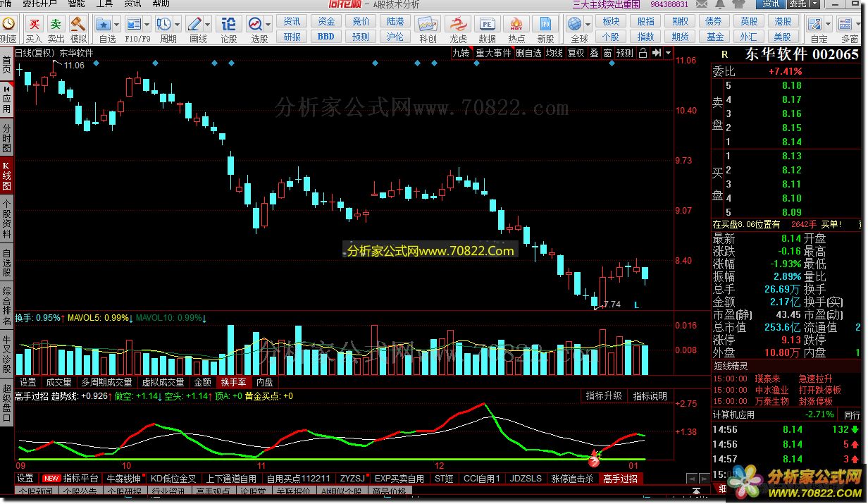Click the jump-to-end arrow icon on chart toolbar
This screenshot has width=868, height=504.
656,53
